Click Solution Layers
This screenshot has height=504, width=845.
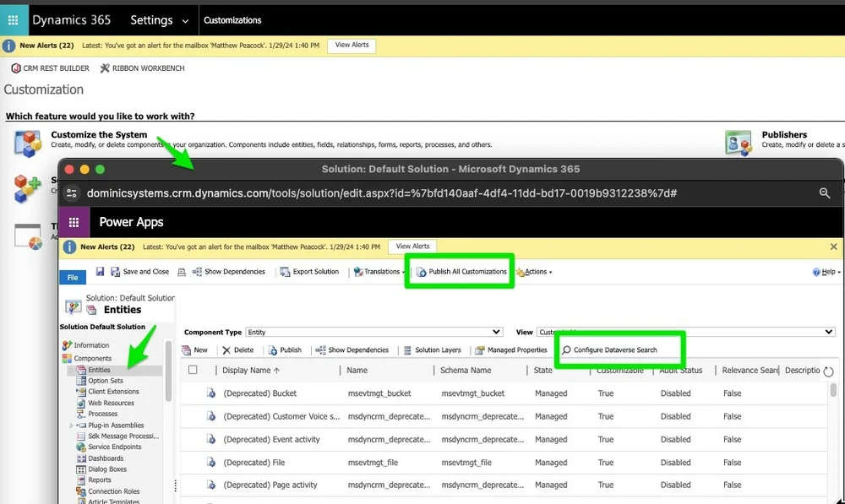pyautogui.click(x=432, y=350)
